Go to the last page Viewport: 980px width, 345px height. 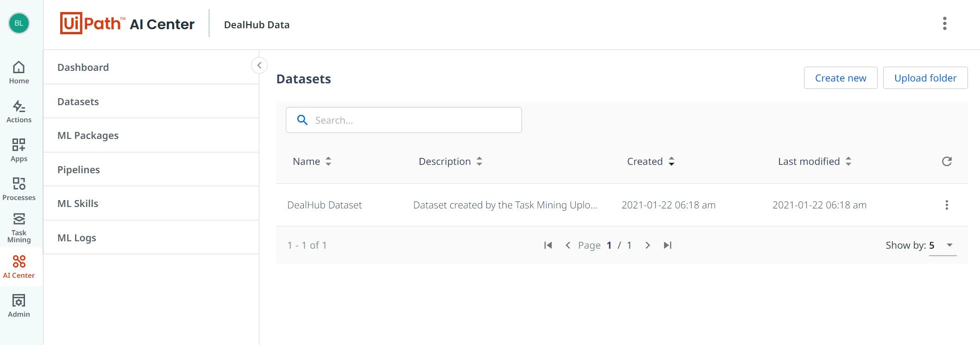(667, 245)
